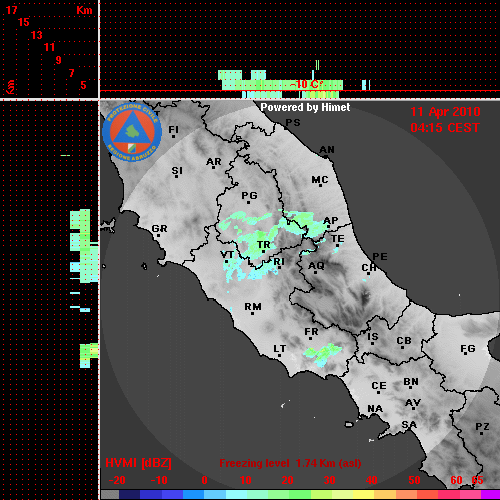The image size is (500, 500).
Task: Select the RM city marker on map
Action: coord(253,307)
